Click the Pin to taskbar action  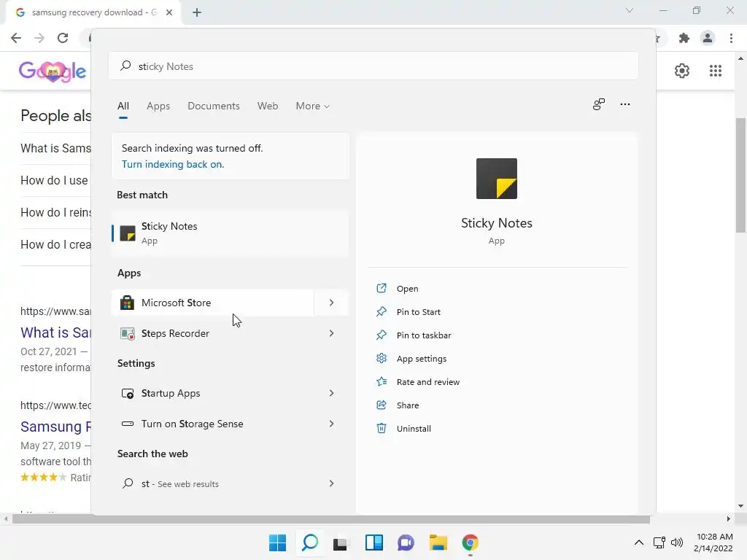tap(424, 335)
